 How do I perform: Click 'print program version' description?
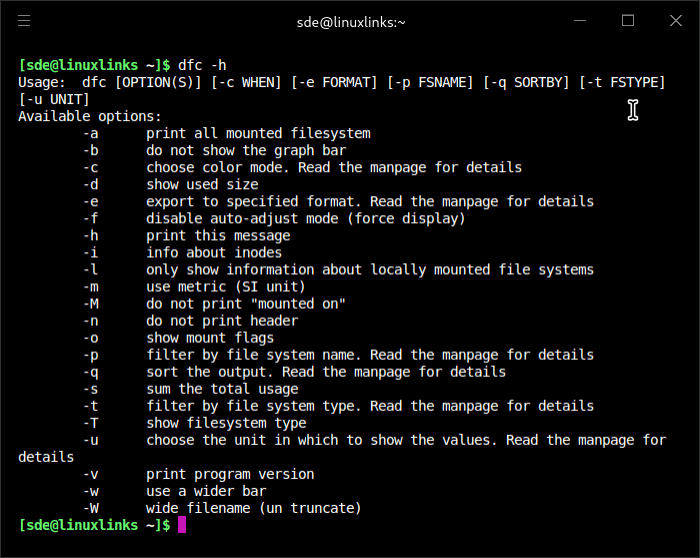click(230, 474)
